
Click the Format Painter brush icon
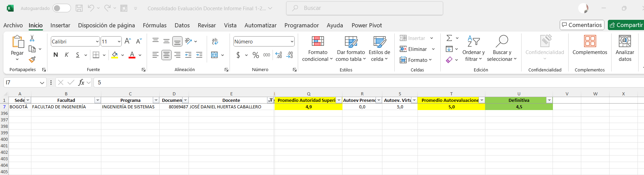pyautogui.click(x=32, y=60)
